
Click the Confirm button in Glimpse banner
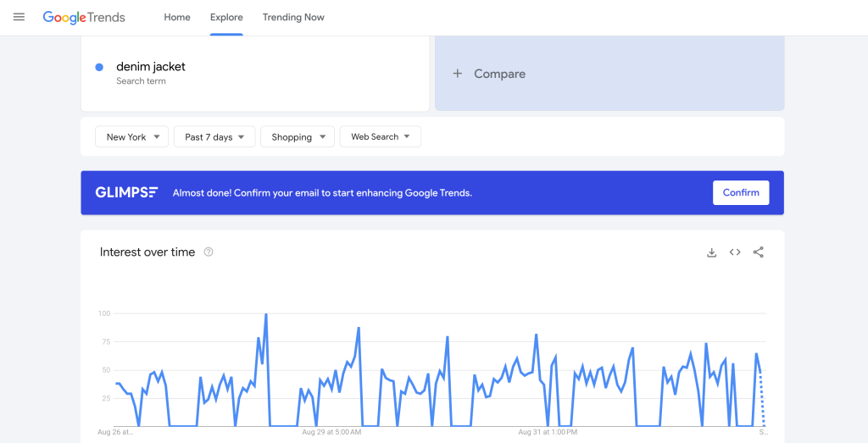tap(741, 192)
